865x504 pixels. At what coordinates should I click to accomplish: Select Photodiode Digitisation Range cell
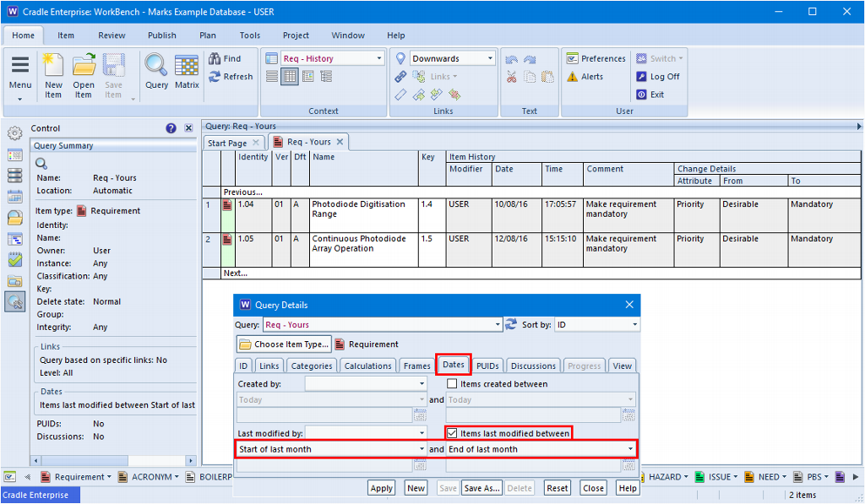(363, 215)
